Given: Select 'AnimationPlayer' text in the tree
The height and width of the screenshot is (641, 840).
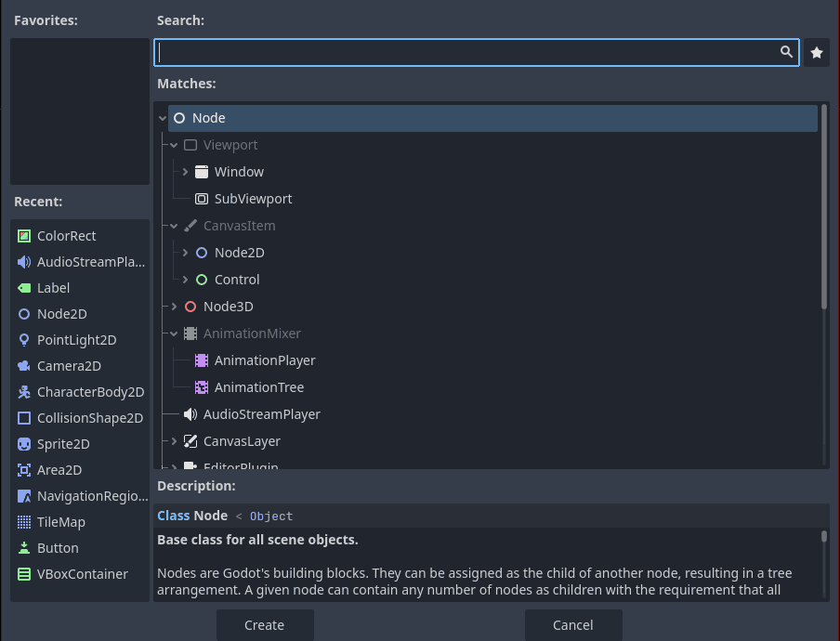Looking at the screenshot, I should click(x=265, y=360).
